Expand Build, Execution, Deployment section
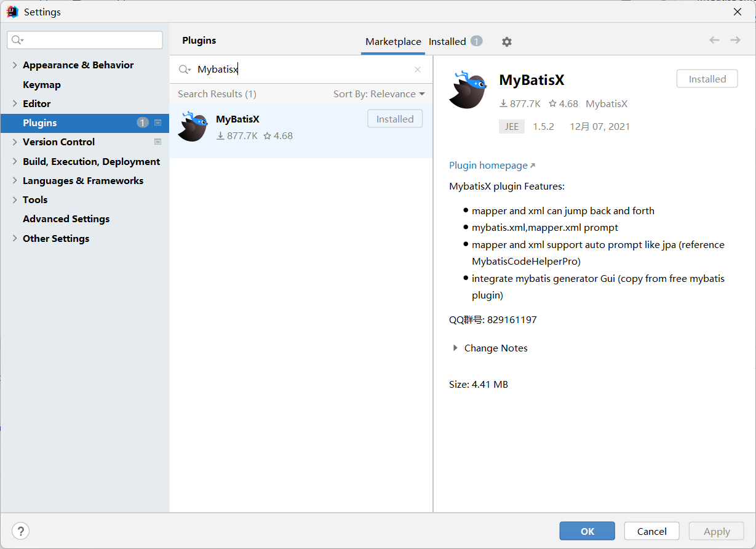 15,161
